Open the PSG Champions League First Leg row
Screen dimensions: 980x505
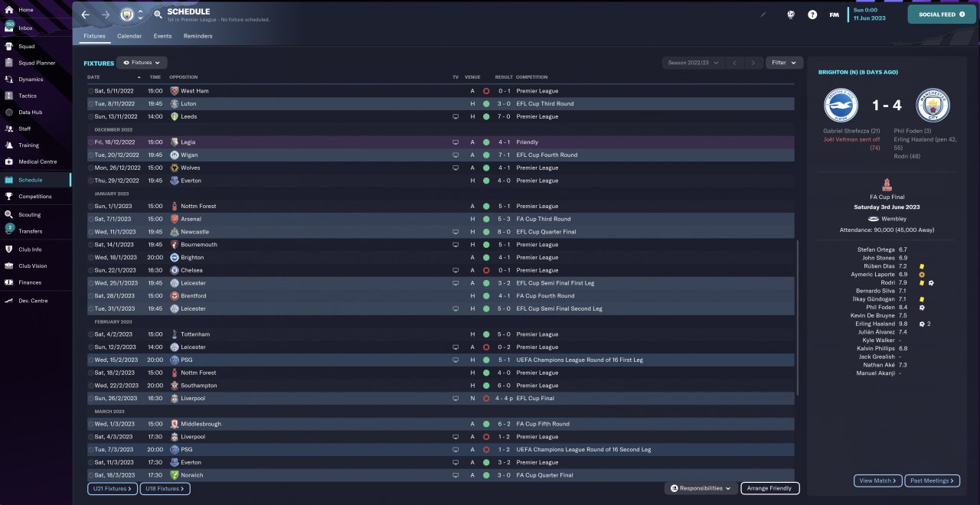[x=440, y=360]
